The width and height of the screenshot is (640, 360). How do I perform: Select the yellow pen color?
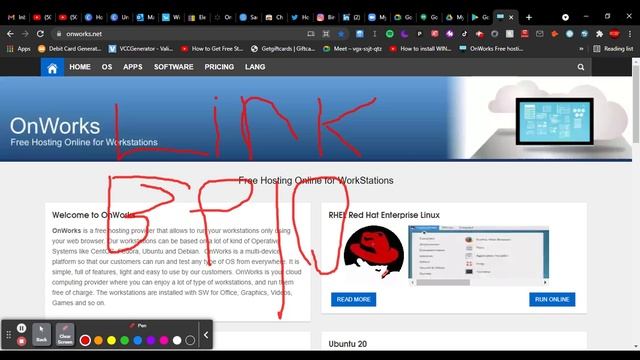pos(111,340)
